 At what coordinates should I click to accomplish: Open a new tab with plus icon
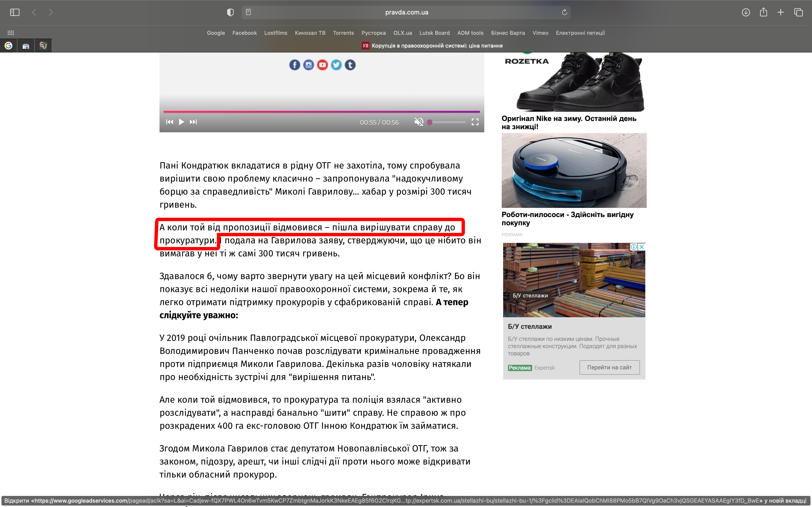tap(781, 12)
